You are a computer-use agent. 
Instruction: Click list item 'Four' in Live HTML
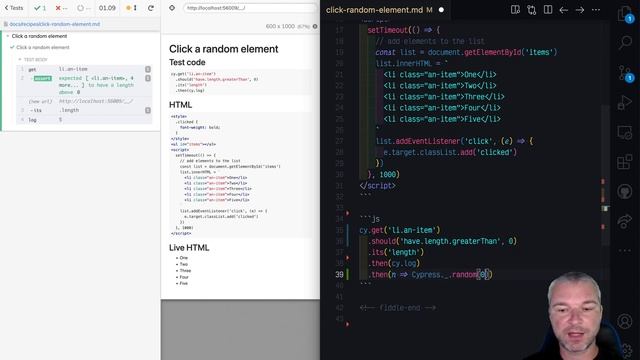(184, 277)
